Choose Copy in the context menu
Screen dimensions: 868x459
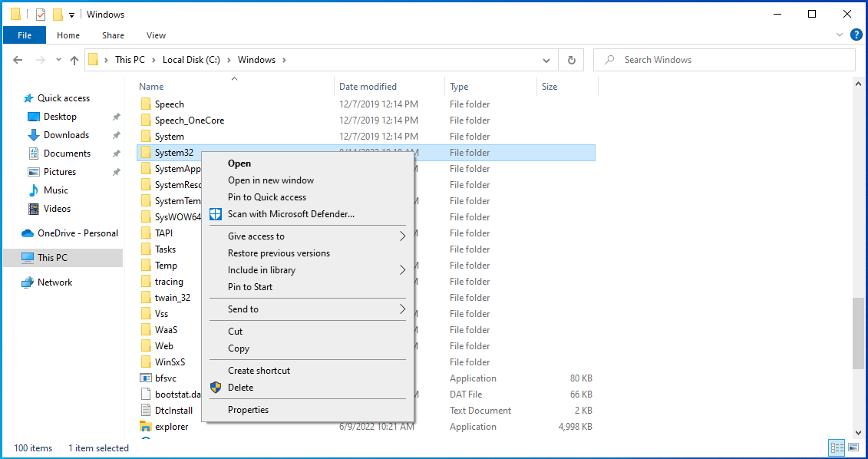(238, 348)
